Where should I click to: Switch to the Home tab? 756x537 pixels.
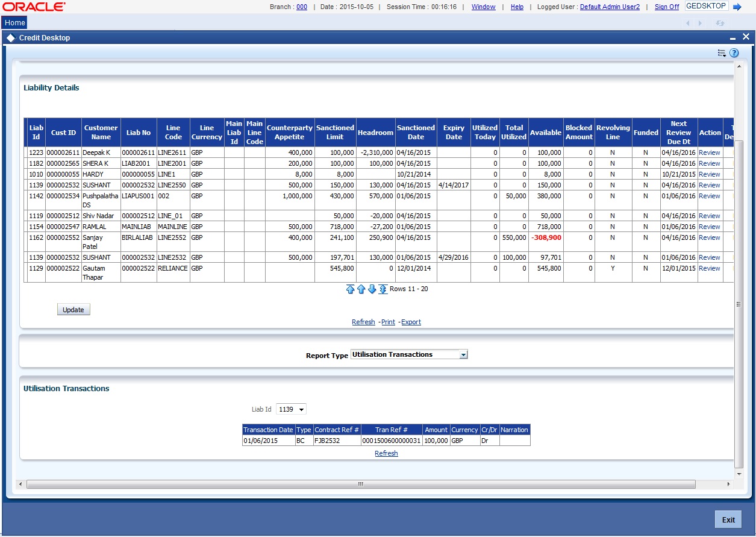click(15, 23)
